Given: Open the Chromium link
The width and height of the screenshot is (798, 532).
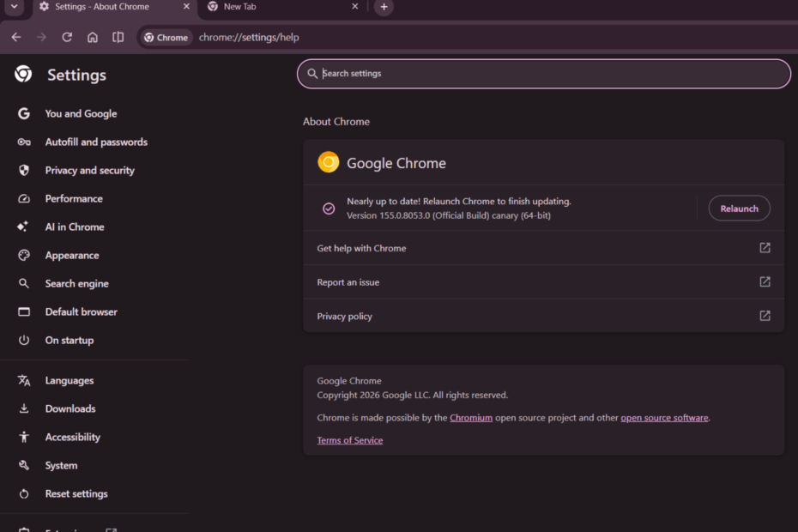Looking at the screenshot, I should click(471, 418).
